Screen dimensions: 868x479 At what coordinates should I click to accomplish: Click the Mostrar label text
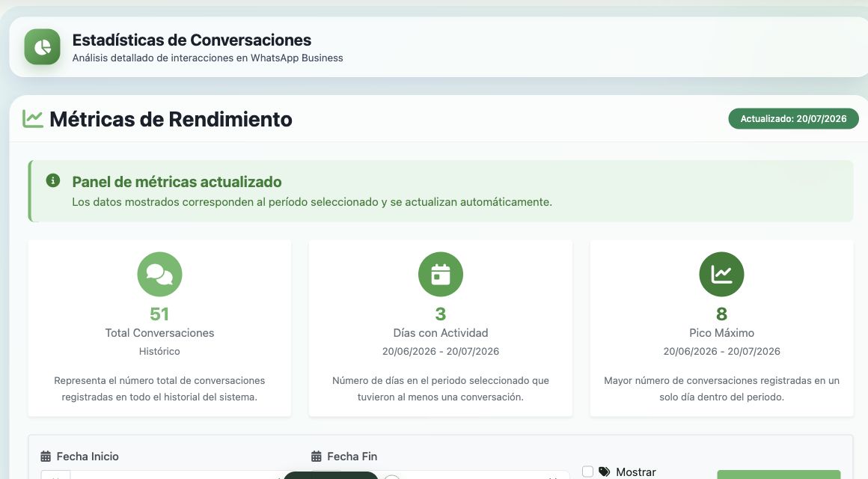tap(636, 472)
